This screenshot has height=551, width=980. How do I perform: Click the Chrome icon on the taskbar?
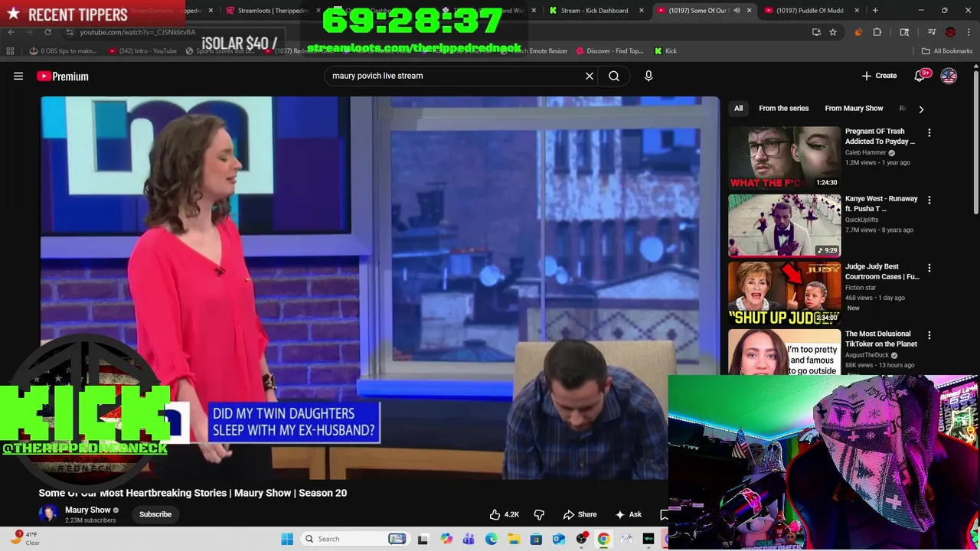coord(603,539)
